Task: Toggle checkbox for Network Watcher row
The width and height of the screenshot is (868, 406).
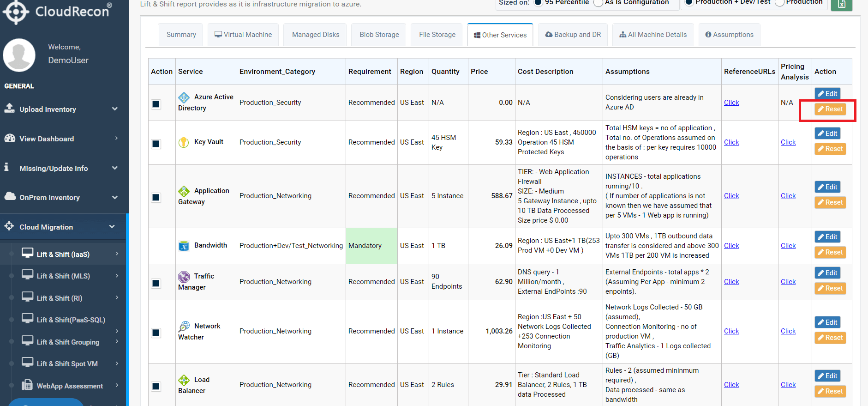Action: coord(156,333)
